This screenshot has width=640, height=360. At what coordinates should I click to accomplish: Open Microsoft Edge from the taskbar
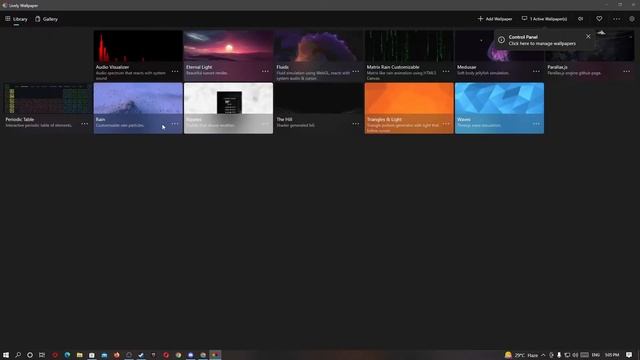coord(67,355)
